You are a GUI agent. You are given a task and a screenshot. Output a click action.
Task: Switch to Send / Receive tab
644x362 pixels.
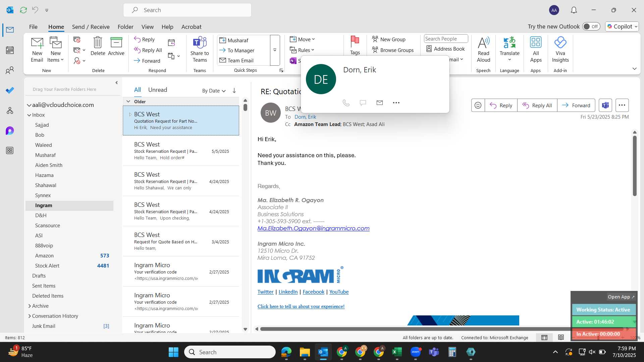(x=91, y=27)
